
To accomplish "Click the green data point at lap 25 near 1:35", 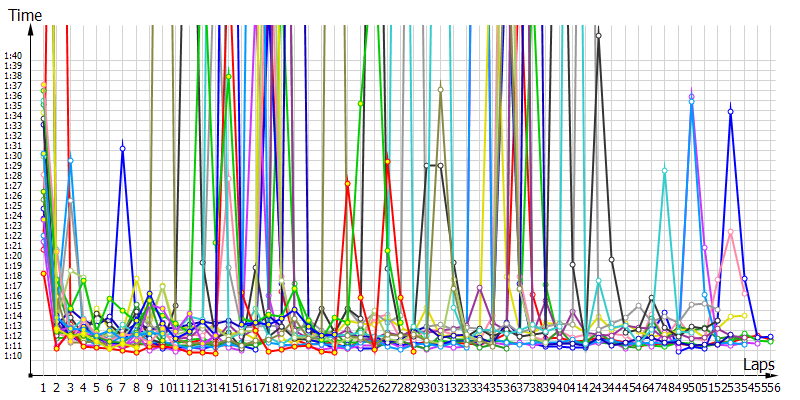I will [x=360, y=103].
